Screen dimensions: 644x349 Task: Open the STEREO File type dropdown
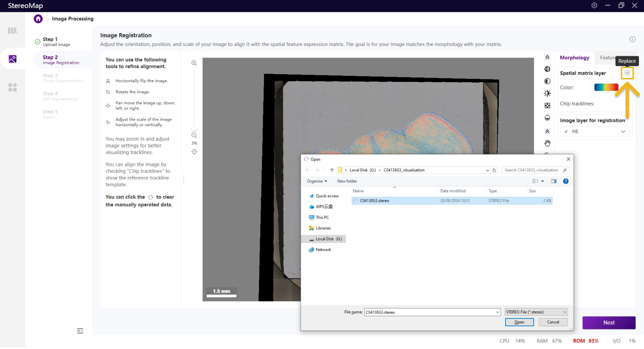click(536, 312)
